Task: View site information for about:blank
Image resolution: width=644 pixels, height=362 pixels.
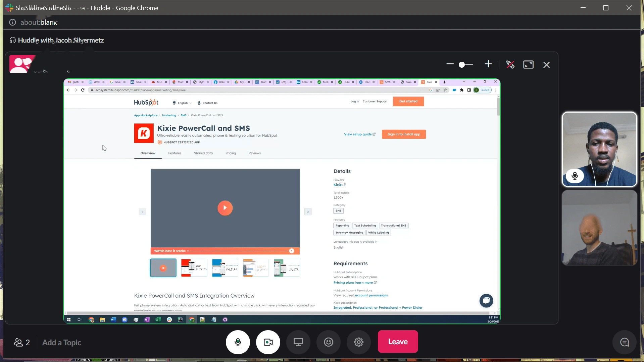Action: tap(12, 22)
